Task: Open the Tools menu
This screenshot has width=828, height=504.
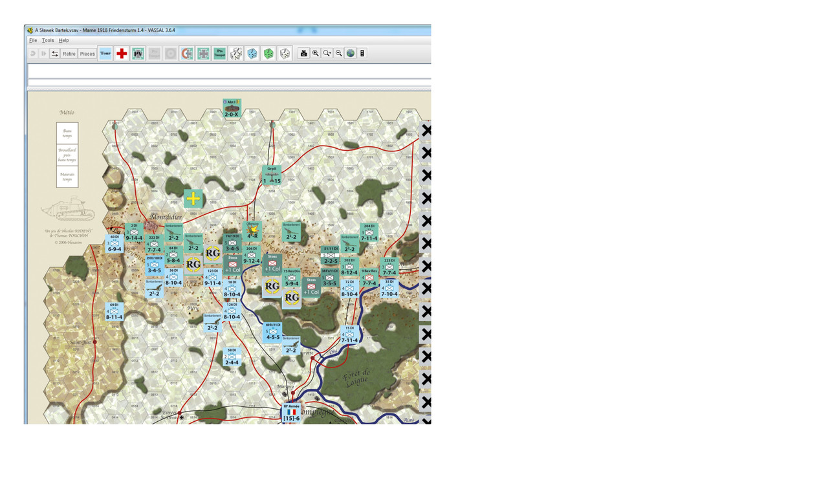Action: [48, 40]
